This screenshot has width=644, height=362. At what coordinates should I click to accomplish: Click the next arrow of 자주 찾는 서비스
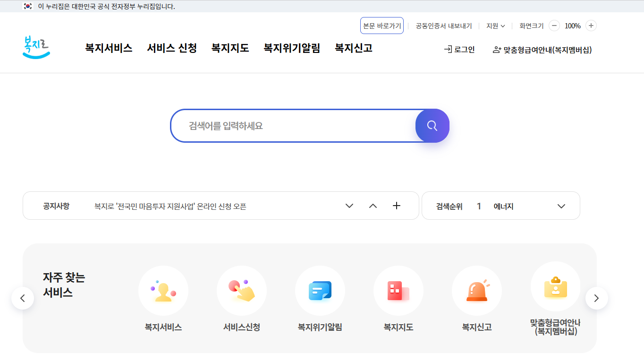click(x=597, y=298)
